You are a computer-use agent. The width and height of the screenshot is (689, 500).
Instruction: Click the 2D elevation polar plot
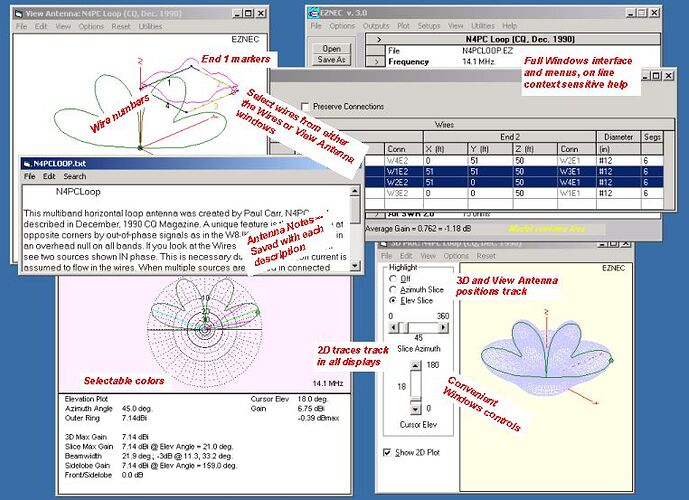[x=205, y=329]
